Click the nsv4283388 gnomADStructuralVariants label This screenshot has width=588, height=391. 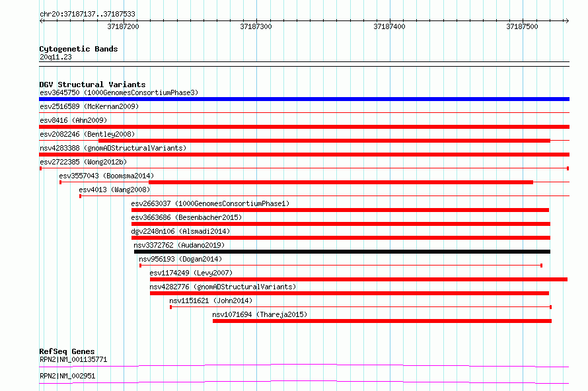[x=113, y=148]
